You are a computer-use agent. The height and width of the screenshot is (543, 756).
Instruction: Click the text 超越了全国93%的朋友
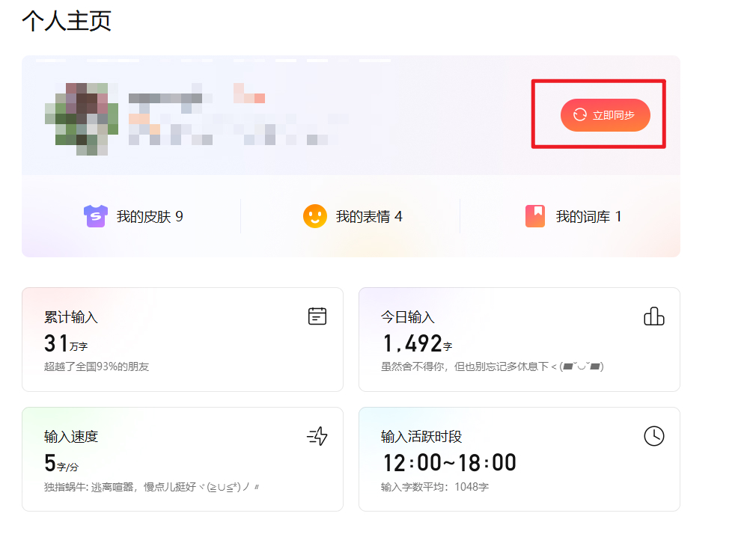[x=97, y=366]
